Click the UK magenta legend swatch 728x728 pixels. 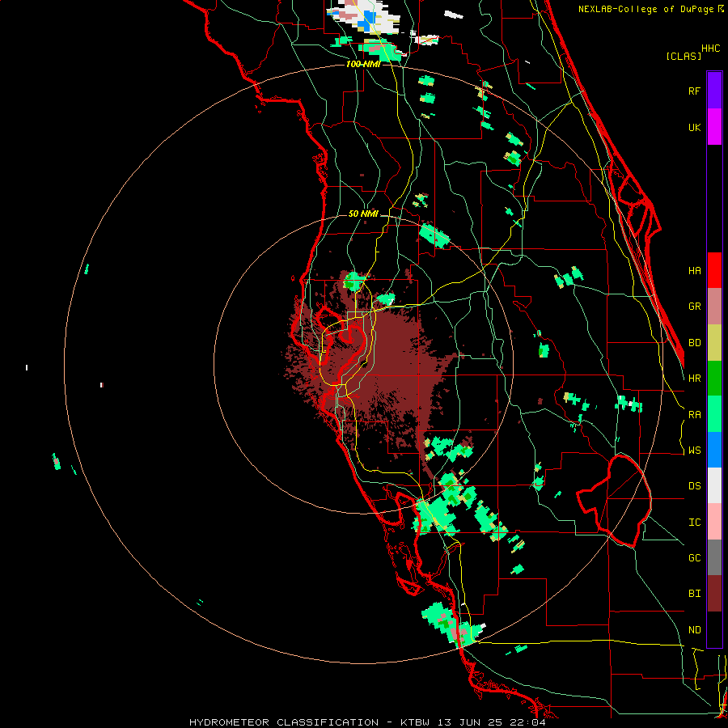pyautogui.click(x=714, y=127)
